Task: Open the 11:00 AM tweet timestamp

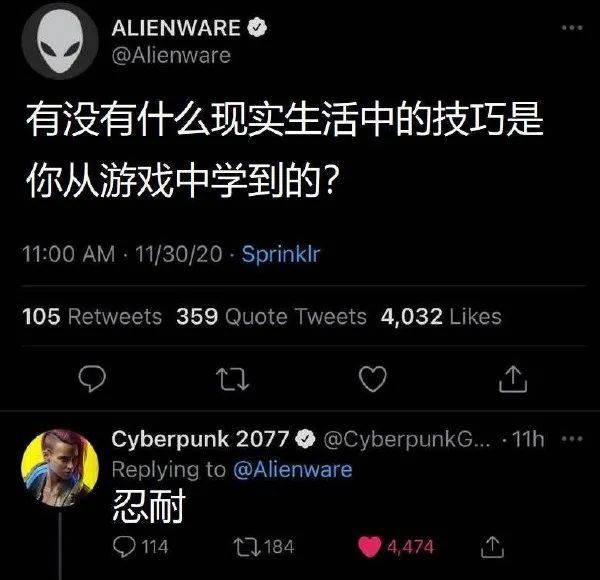Action: pyautogui.click(x=69, y=254)
